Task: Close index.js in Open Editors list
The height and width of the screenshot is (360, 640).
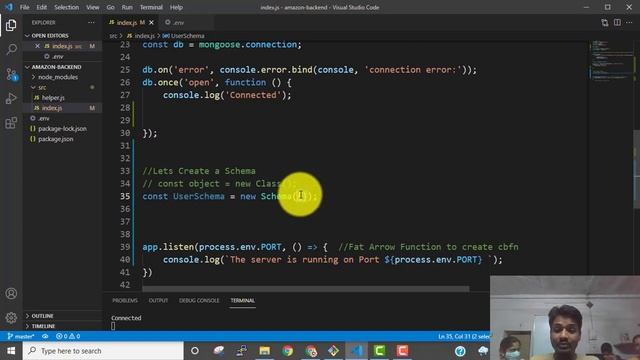Action: 38,46
